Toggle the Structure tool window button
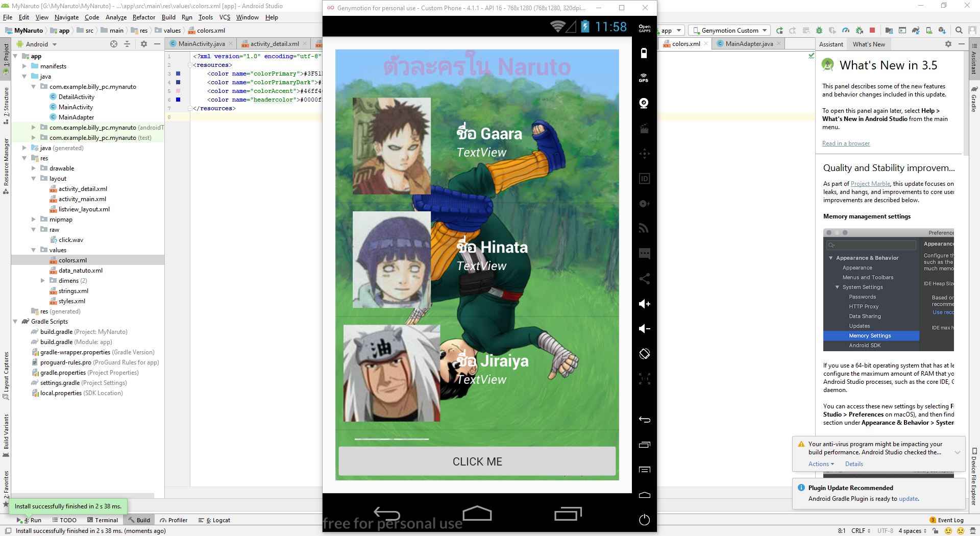The image size is (980, 536). tap(6, 105)
